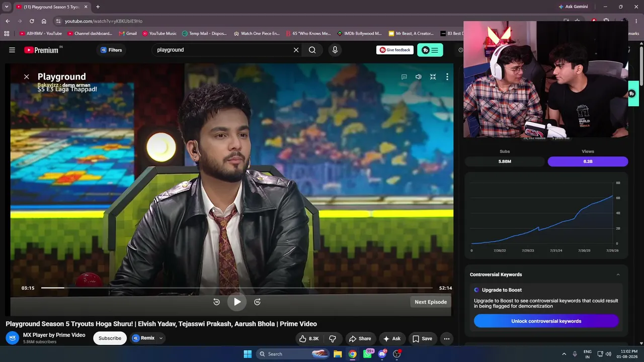Screen dimensions: 644x362
Task: Click Unlock controversial keywords
Action: tap(546, 321)
